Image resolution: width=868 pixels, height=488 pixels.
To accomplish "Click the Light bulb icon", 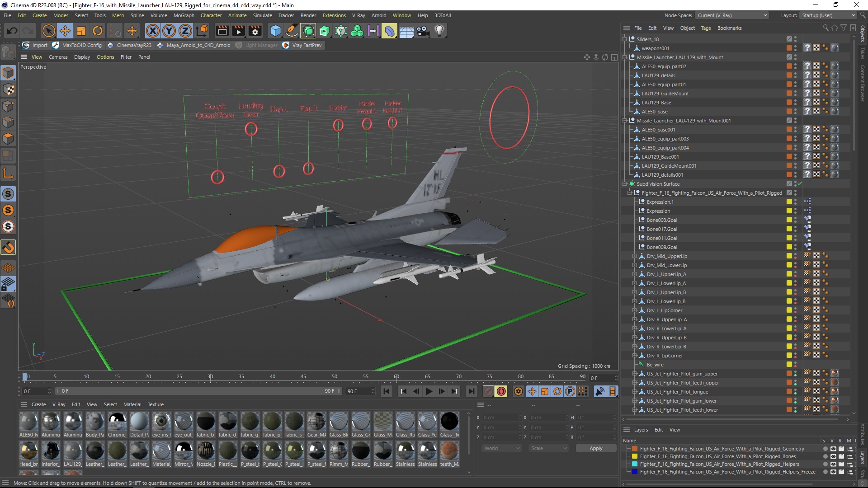I will tap(439, 31).
